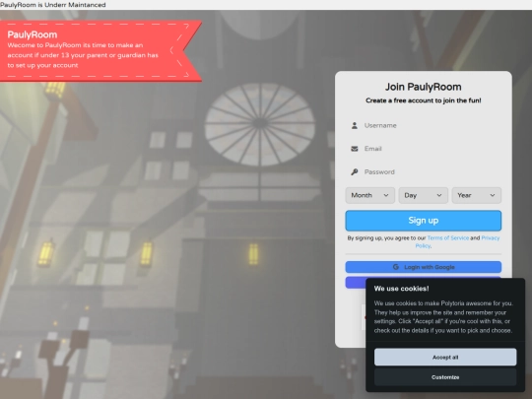Click 'PaulyRoom is Underr Maintanced' title text

tap(53, 5)
